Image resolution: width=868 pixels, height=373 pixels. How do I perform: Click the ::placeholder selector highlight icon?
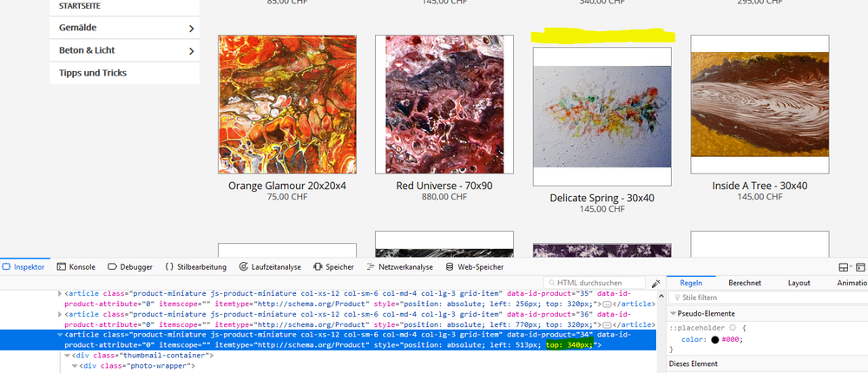click(732, 328)
